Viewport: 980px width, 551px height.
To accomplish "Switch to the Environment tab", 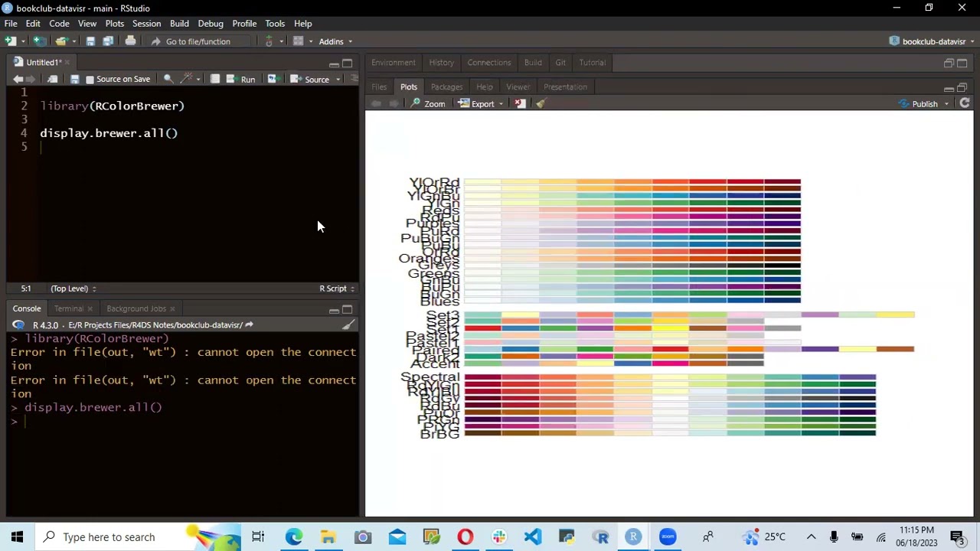I will tap(394, 63).
